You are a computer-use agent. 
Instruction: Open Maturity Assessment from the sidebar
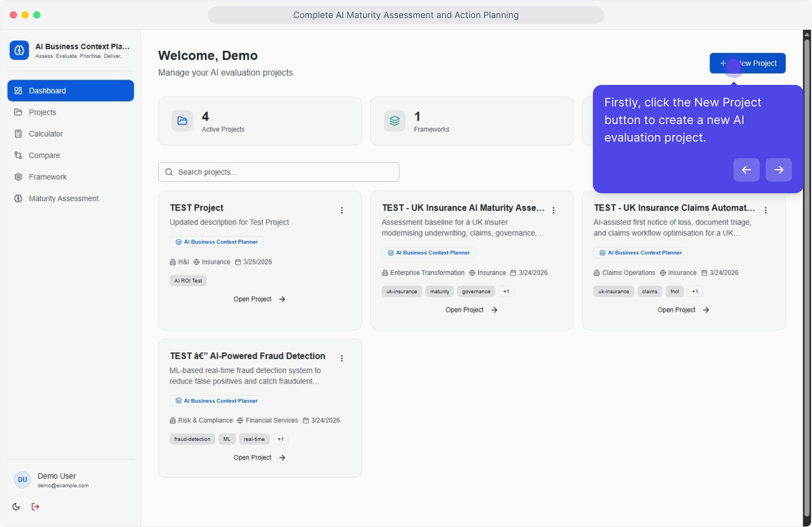(62, 198)
